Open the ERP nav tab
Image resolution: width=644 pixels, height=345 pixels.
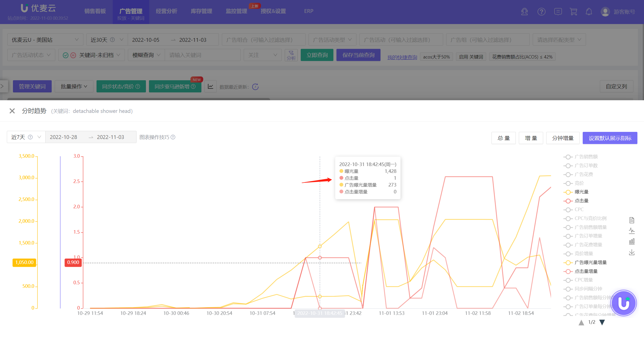tap(309, 11)
